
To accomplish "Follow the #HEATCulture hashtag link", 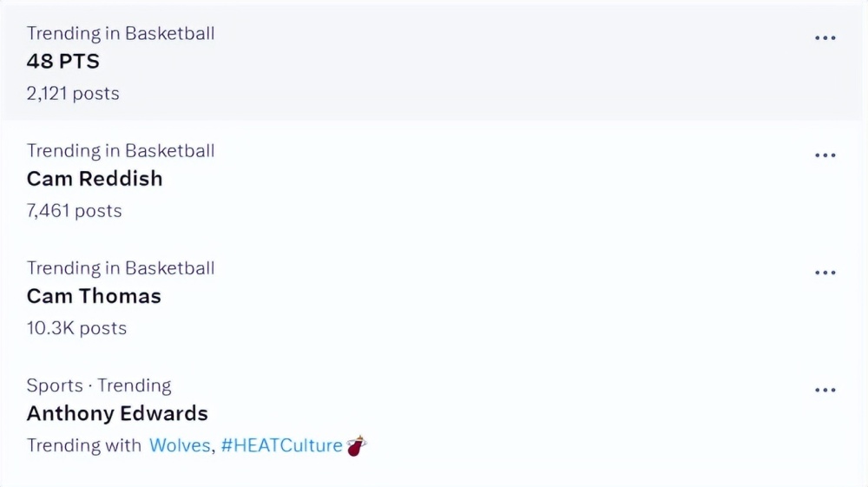I will (x=282, y=445).
